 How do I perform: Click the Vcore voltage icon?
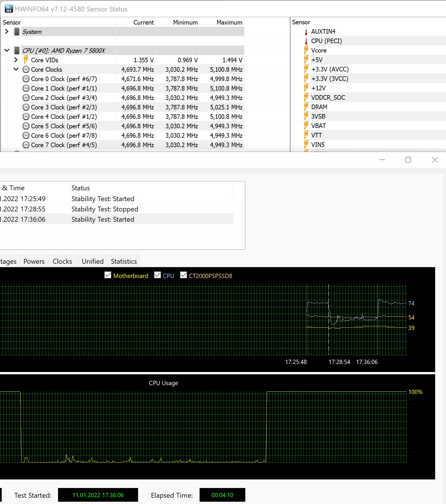coord(306,50)
